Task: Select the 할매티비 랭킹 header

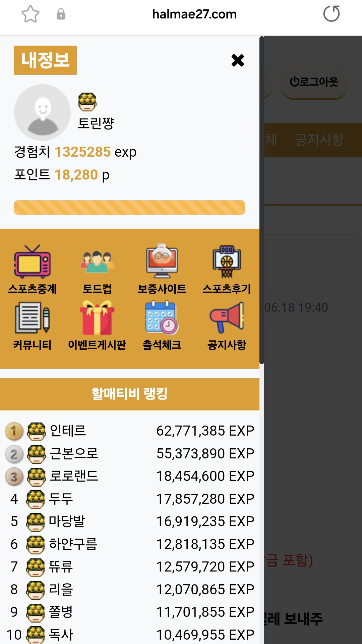Action: 130,394
